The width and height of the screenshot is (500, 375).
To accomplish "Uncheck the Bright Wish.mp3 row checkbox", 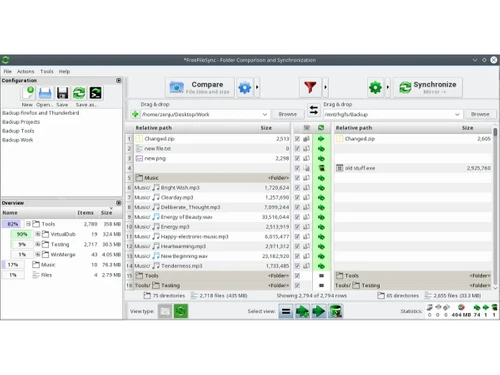I will [297, 188].
